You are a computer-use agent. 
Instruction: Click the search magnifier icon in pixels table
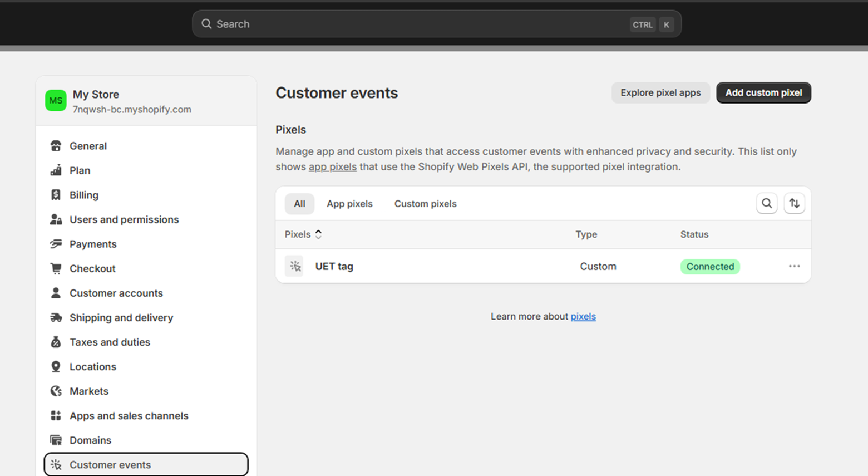767,203
